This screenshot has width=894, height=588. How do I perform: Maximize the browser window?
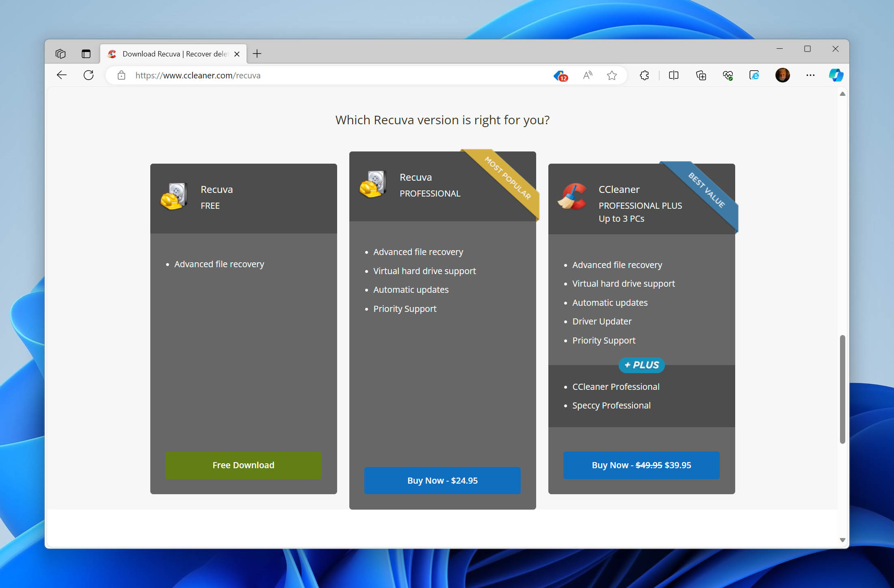(807, 49)
